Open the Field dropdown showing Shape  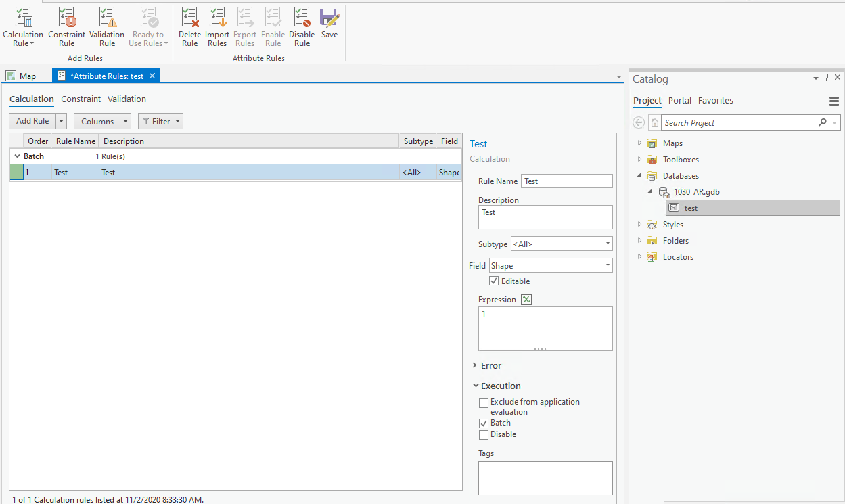click(x=550, y=266)
